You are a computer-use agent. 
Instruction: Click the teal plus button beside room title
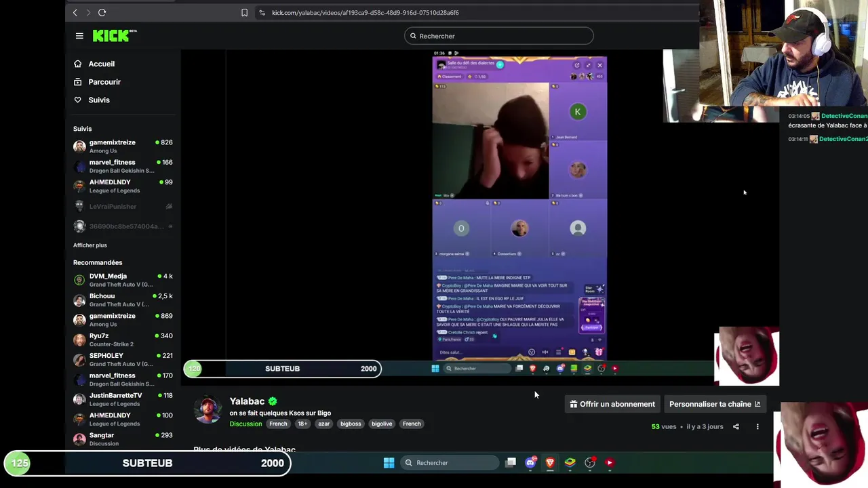pos(500,64)
